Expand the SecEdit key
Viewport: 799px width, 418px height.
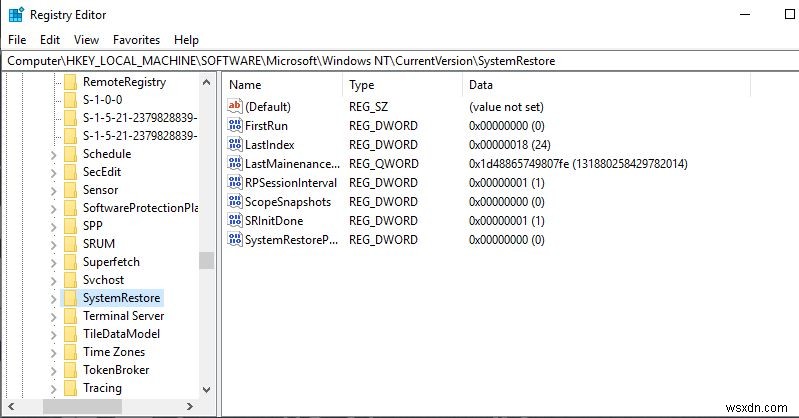click(x=54, y=173)
